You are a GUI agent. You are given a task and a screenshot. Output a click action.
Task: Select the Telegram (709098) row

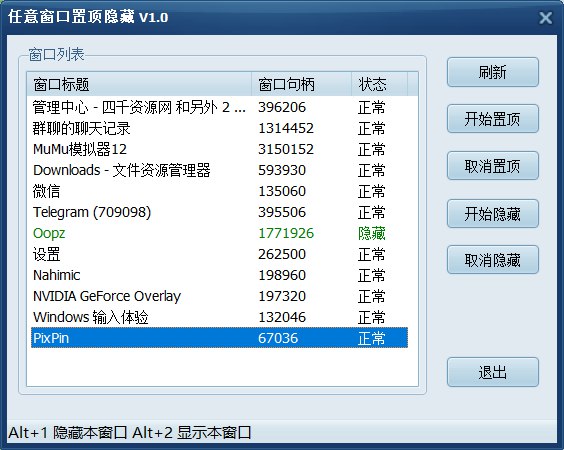tap(219, 212)
